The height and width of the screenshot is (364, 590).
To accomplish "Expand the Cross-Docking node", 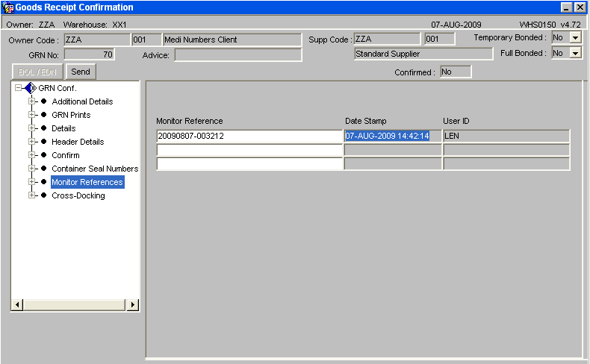I will click(x=32, y=195).
